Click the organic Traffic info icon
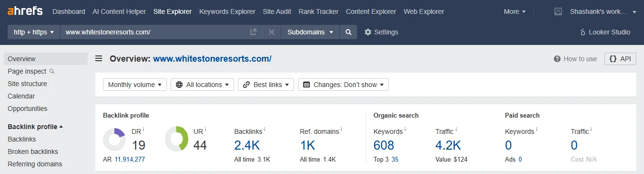Viewport: 644px width, 174px height. (x=456, y=129)
